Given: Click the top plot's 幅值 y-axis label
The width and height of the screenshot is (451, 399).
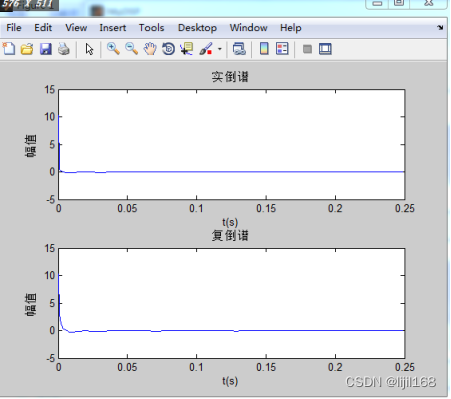Looking at the screenshot, I should [31, 146].
